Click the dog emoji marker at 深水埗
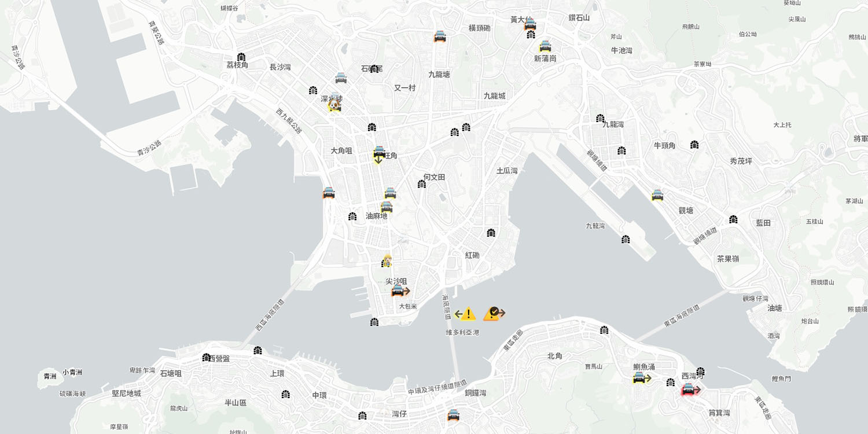Viewport: 868px width, 434px height. click(x=334, y=105)
